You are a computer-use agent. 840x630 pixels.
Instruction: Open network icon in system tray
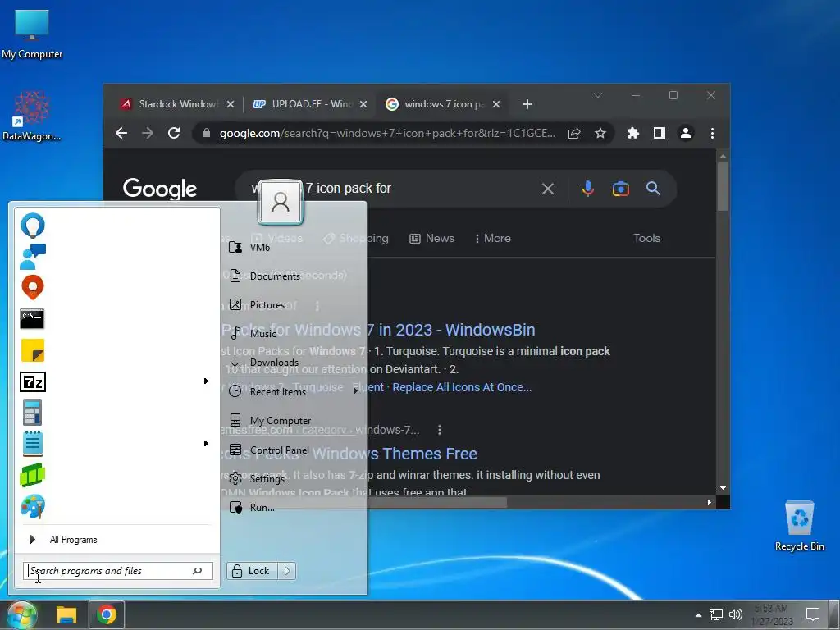[715, 614]
